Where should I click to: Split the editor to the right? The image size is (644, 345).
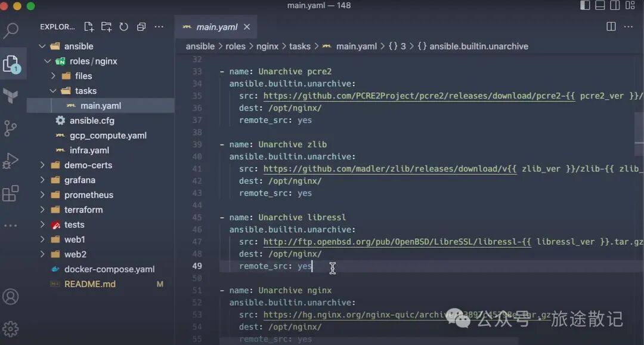click(611, 27)
